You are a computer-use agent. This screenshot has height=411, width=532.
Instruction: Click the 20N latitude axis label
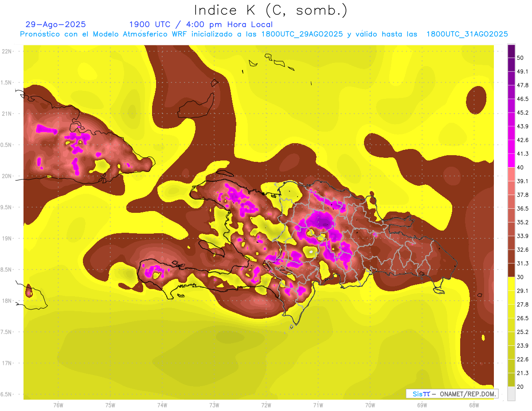(x=7, y=176)
